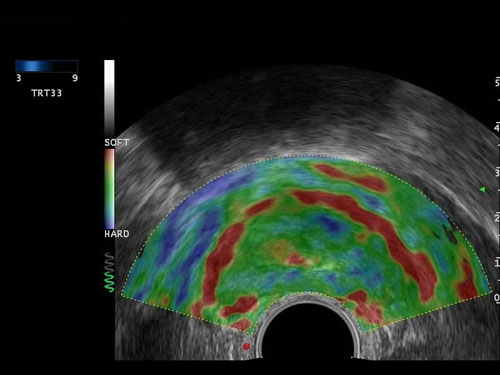This screenshot has height=375, width=500.
Task: Click depth scale marker 3
Action: [x=497, y=173]
